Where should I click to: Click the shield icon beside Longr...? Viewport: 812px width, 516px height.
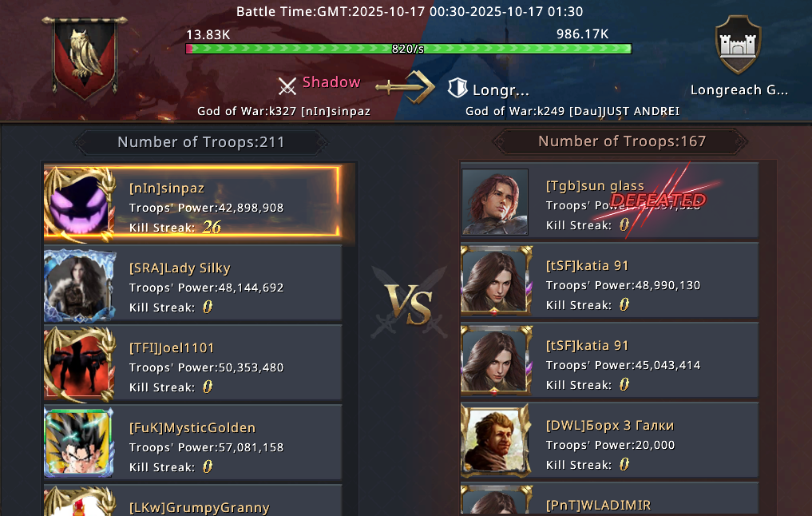coord(457,88)
